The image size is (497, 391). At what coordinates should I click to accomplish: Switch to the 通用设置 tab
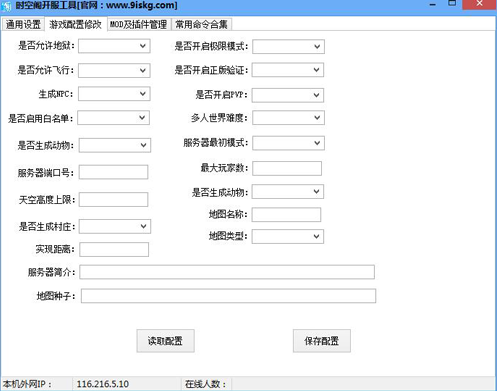point(23,24)
